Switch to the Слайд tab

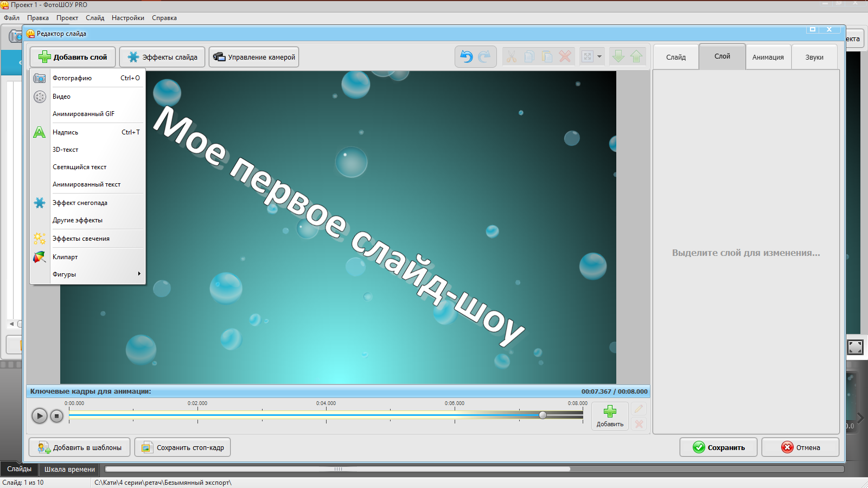[676, 57]
